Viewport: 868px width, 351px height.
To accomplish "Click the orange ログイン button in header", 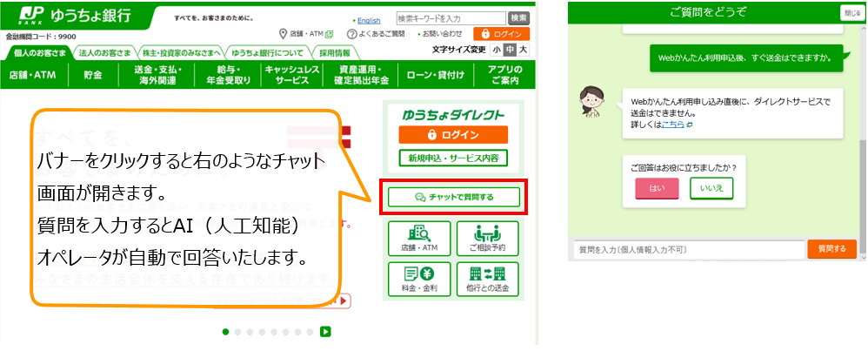I will pyautogui.click(x=502, y=34).
